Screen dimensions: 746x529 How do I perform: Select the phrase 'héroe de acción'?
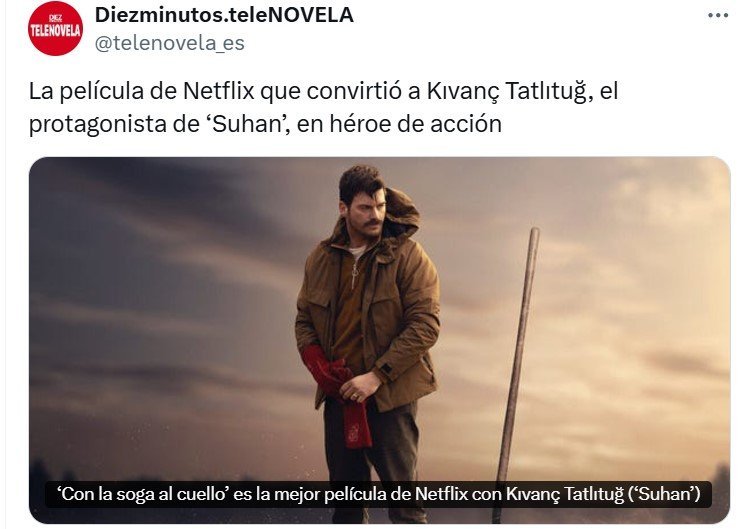pyautogui.click(x=415, y=124)
